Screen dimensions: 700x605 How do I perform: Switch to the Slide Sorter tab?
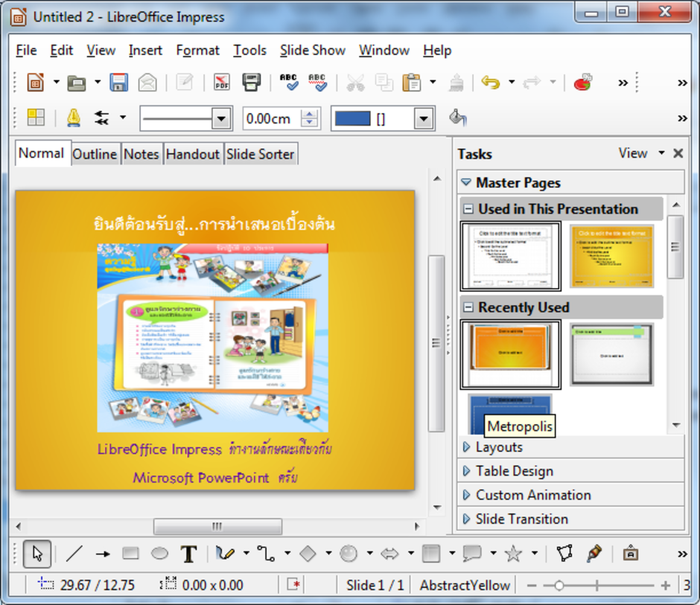pos(261,154)
